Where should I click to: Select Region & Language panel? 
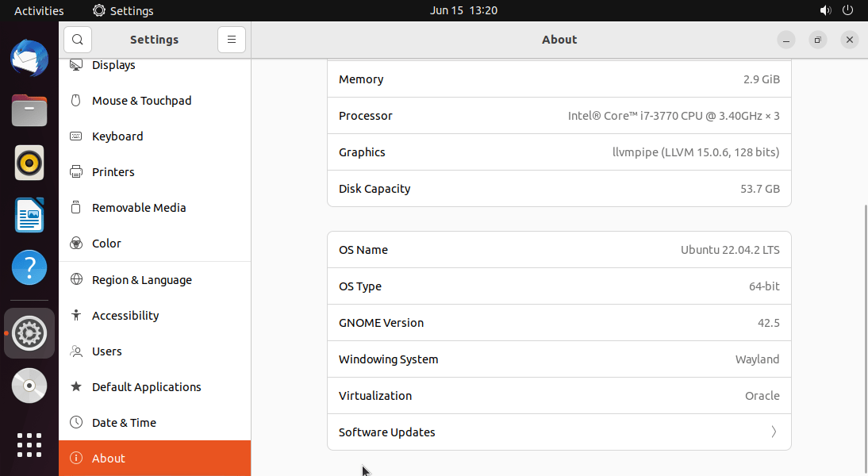pyautogui.click(x=155, y=279)
